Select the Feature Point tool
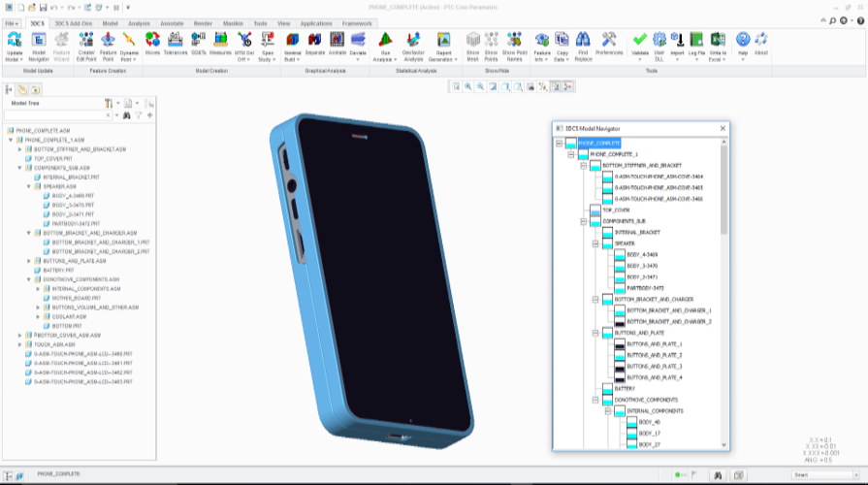 tap(108, 40)
